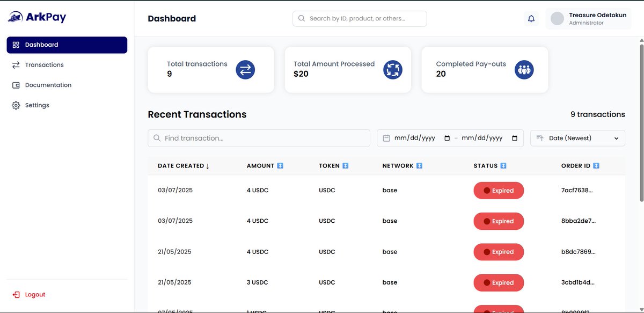The width and height of the screenshot is (644, 313).
Task: Focus the top search by ID field
Action: (360, 18)
